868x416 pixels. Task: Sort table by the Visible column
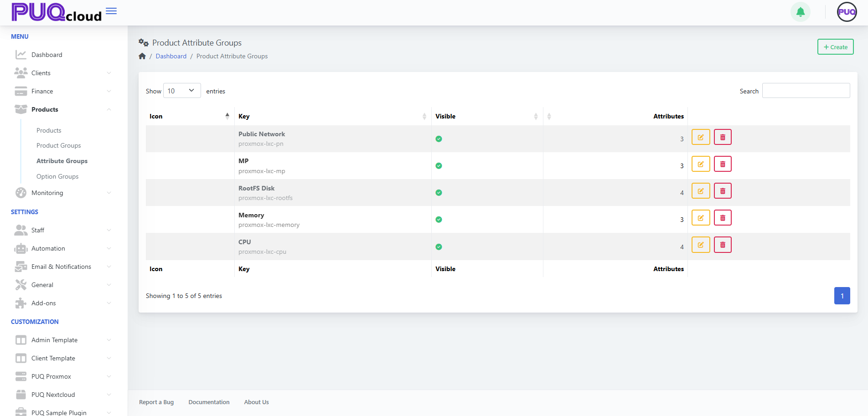(487, 116)
